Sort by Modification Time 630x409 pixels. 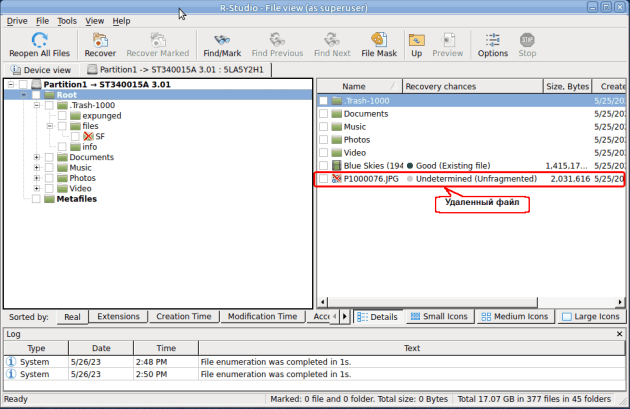coord(262,317)
